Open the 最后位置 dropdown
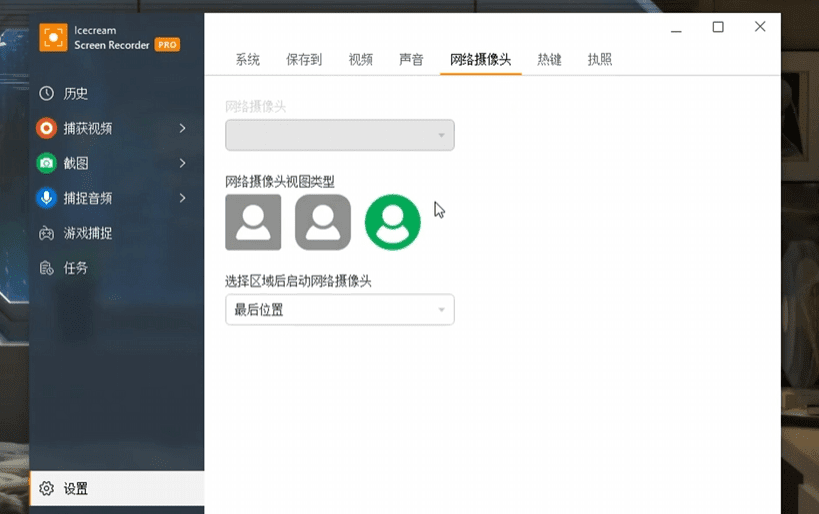 click(x=340, y=310)
